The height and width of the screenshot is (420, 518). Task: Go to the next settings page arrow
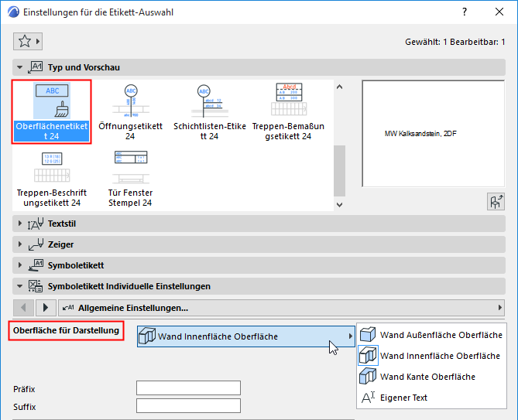click(x=46, y=308)
